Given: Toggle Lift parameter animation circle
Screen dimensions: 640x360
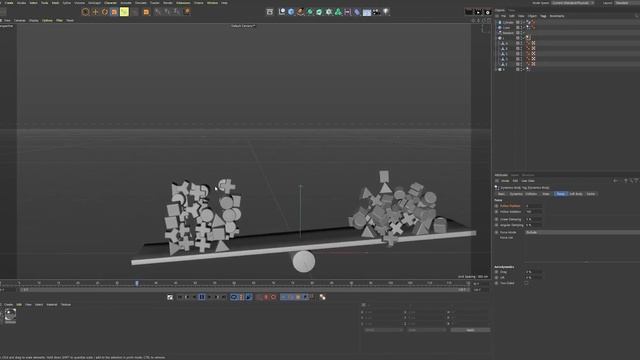Looking at the screenshot, I should click(x=497, y=278).
